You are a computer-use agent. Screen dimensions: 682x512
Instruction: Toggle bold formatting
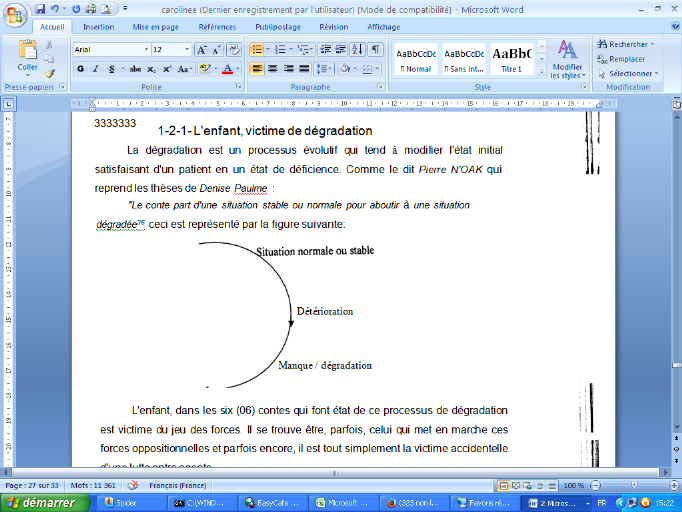(x=80, y=69)
